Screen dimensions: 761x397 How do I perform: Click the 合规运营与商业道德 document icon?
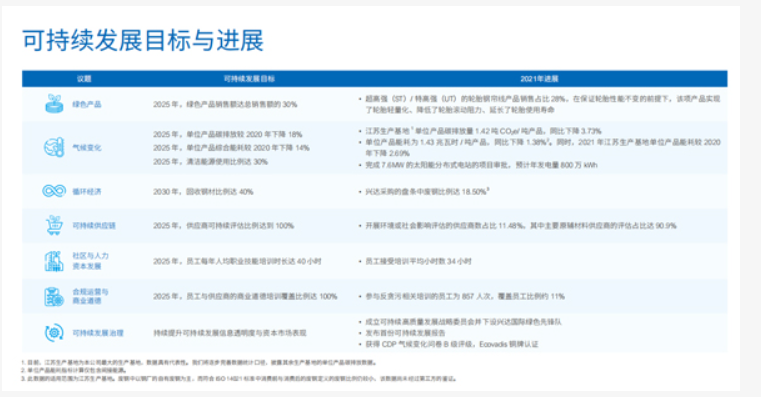[54, 297]
